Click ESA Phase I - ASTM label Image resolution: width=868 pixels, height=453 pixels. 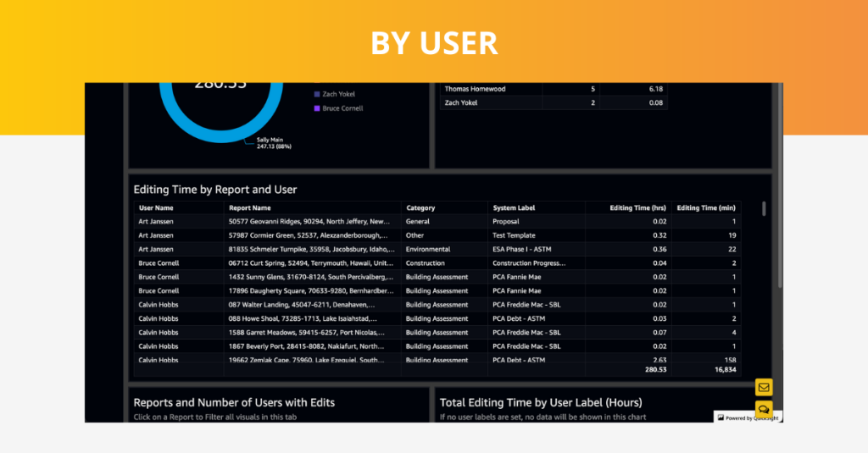tap(522, 250)
